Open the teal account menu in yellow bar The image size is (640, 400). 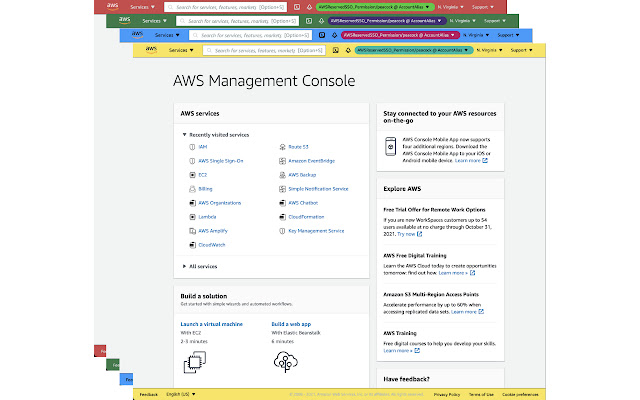[x=413, y=50]
